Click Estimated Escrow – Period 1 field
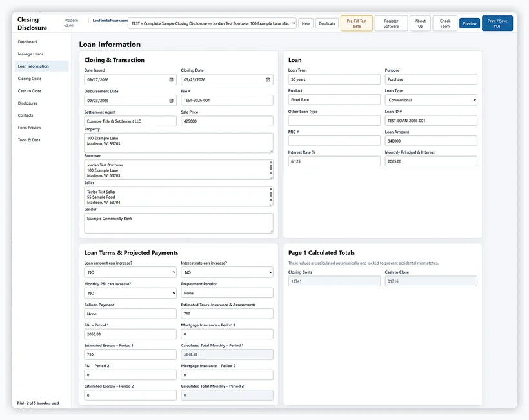 click(x=130, y=355)
